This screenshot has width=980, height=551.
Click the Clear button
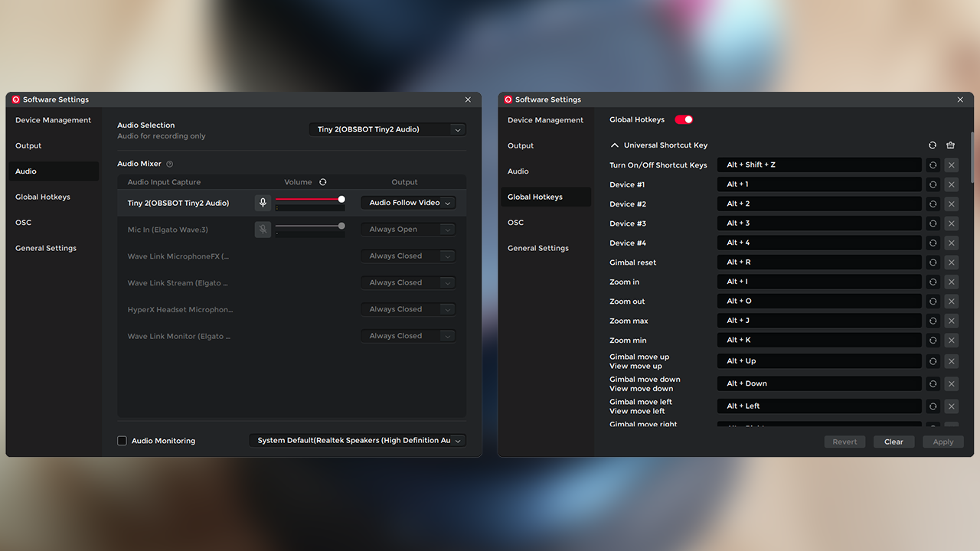(x=893, y=442)
